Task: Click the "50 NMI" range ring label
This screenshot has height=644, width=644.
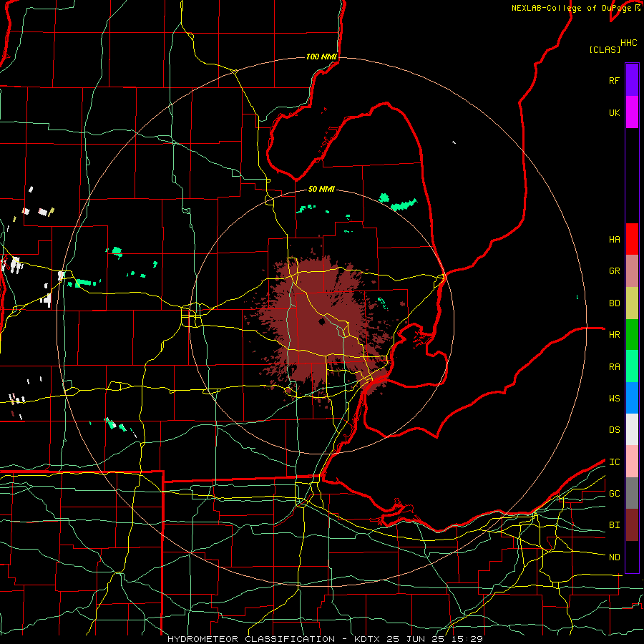Action: tap(321, 189)
